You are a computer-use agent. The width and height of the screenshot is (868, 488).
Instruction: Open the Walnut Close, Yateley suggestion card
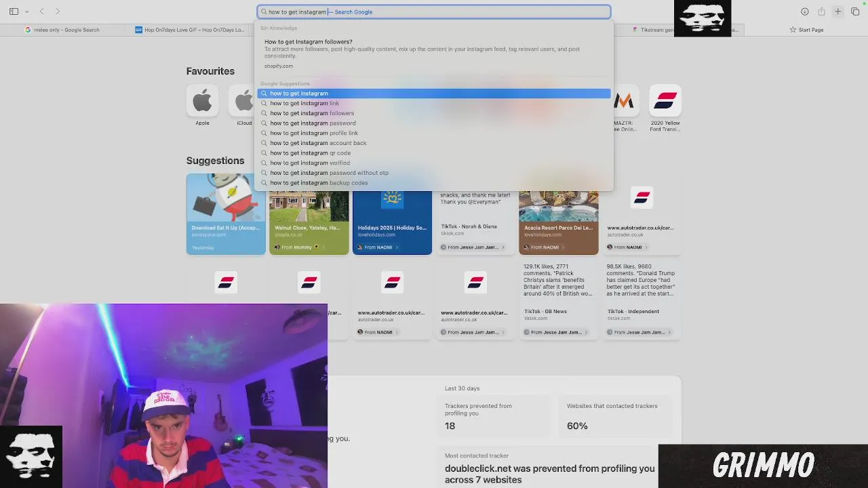pos(309,222)
